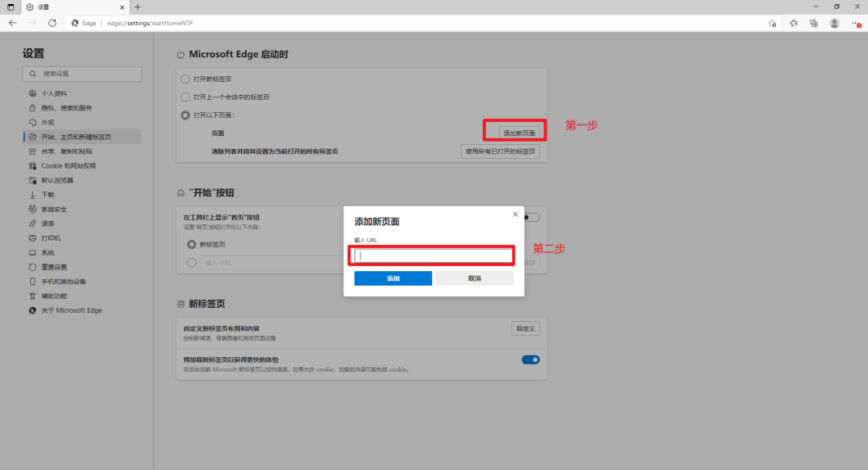Click the refresh page icon
Viewport: 868px width, 470px height.
[52, 23]
